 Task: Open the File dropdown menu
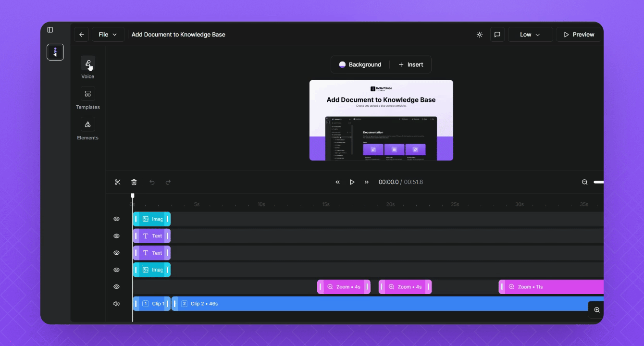(108, 35)
